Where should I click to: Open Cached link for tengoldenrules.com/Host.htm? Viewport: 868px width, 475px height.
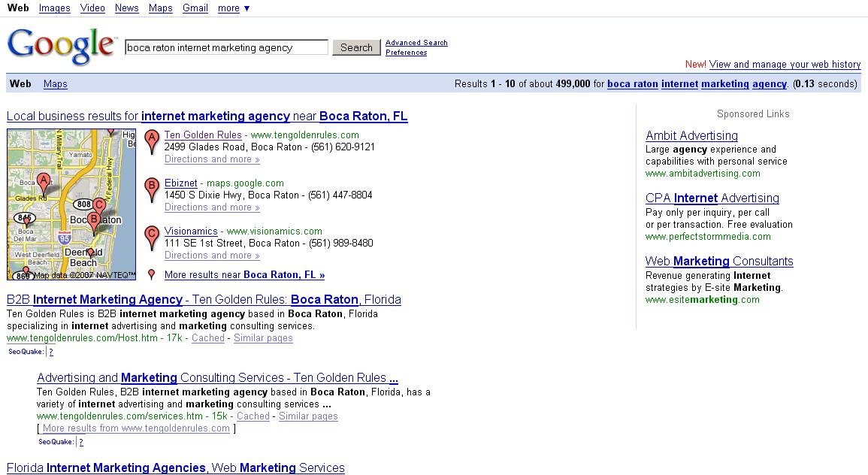click(x=208, y=338)
